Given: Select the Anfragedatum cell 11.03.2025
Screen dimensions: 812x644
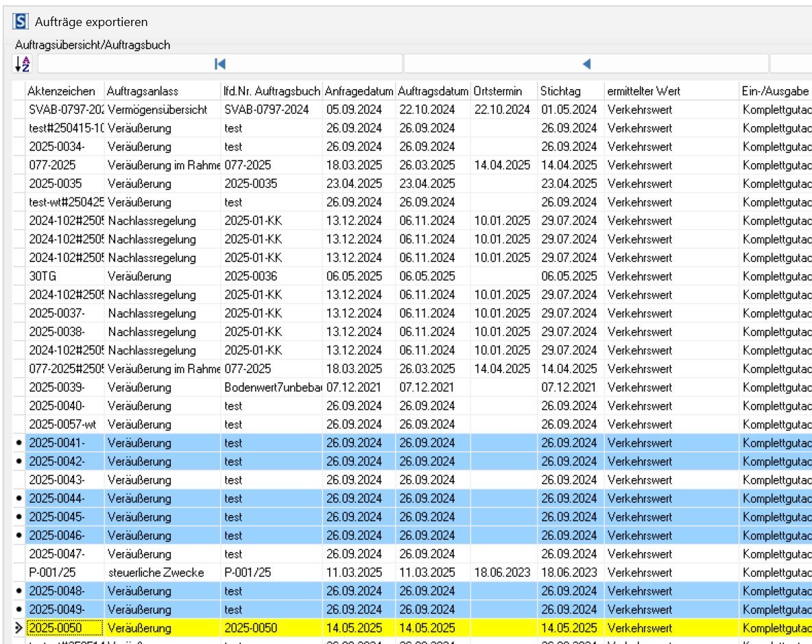Looking at the screenshot, I should point(359,573).
